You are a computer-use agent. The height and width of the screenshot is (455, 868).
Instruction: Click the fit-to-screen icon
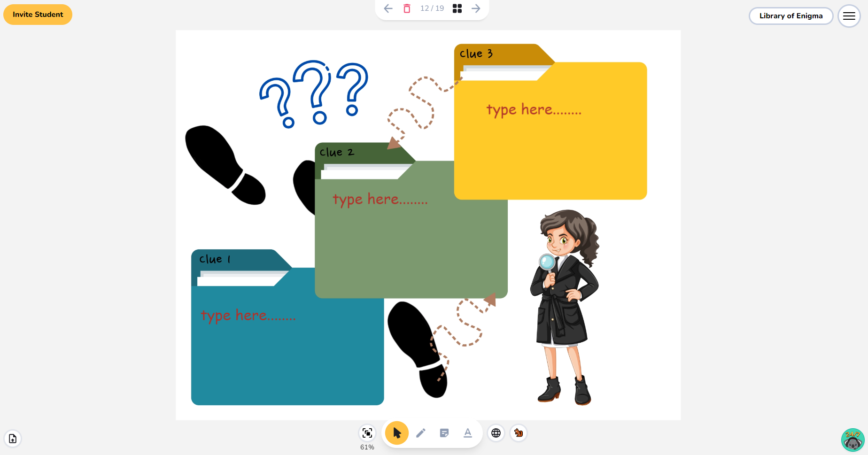pos(367,433)
